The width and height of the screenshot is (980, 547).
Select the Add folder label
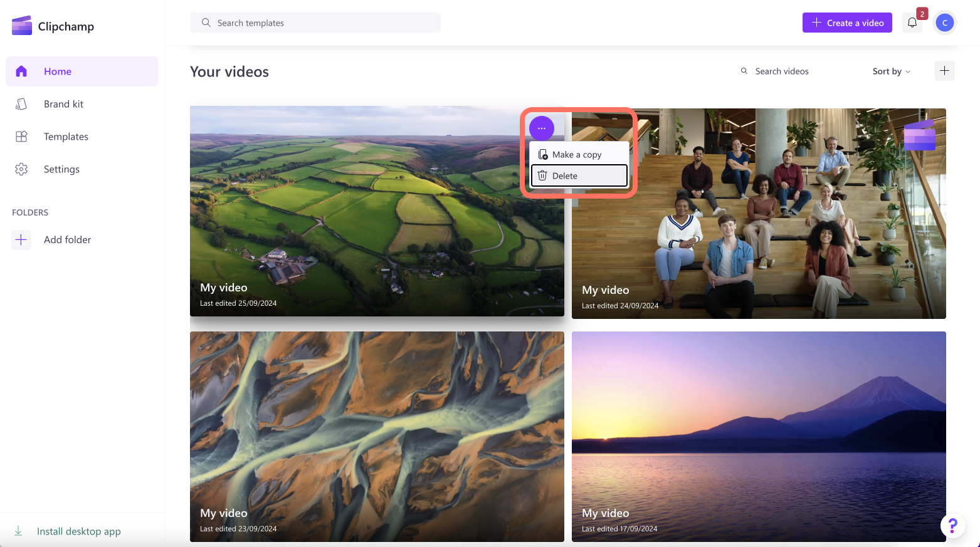[x=67, y=239]
